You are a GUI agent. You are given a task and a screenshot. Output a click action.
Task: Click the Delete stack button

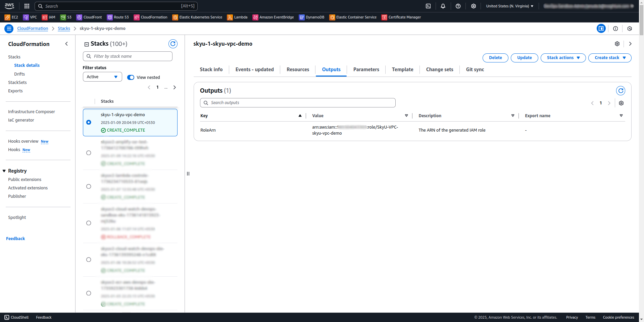coord(495,58)
